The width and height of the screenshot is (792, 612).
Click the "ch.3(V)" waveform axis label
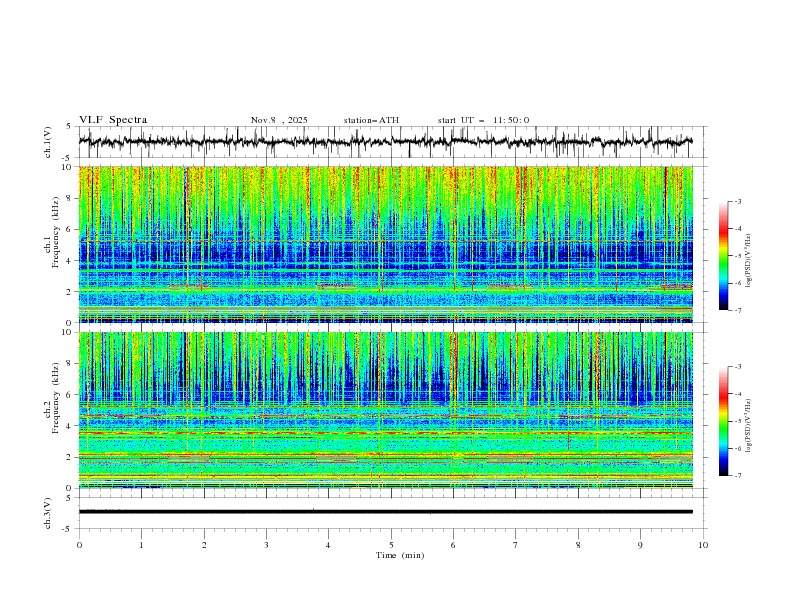tap(48, 513)
